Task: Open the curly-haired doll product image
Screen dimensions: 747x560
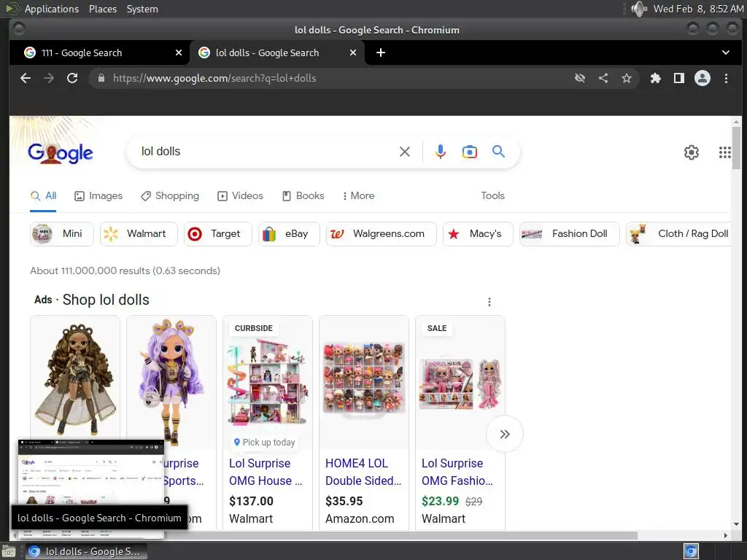Action: coord(75,379)
